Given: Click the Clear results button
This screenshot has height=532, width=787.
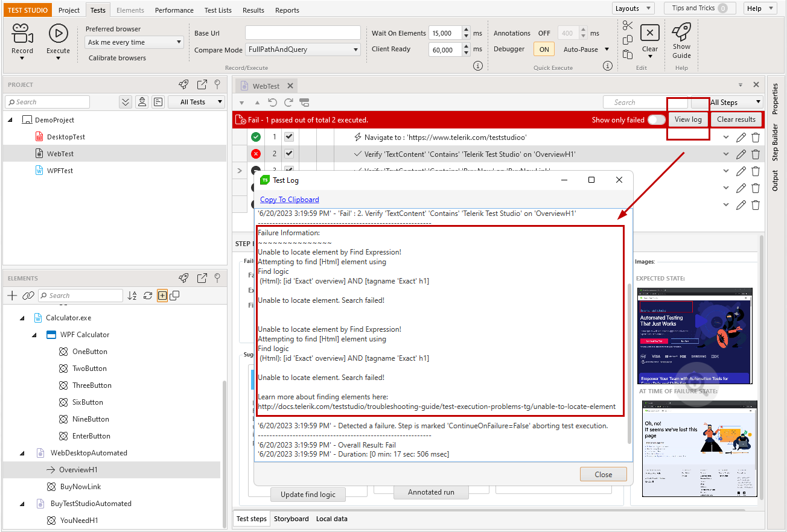Looking at the screenshot, I should point(736,119).
